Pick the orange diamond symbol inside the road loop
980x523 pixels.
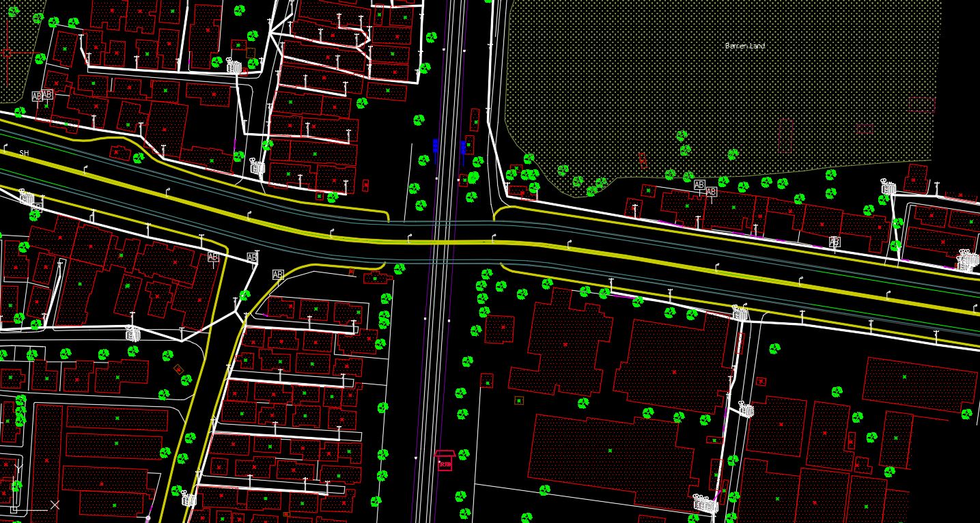pyautogui.click(x=179, y=369)
